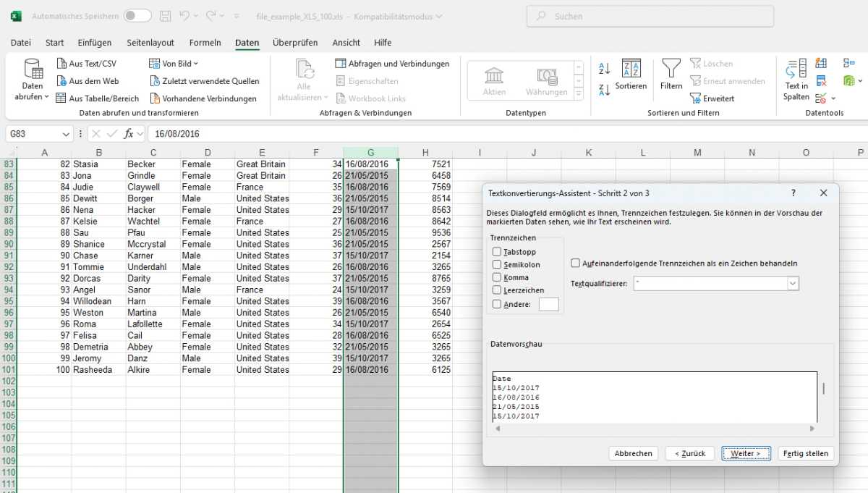Image resolution: width=868 pixels, height=493 pixels.
Task: Click remove duplicates icon in Datentools
Action: click(821, 81)
